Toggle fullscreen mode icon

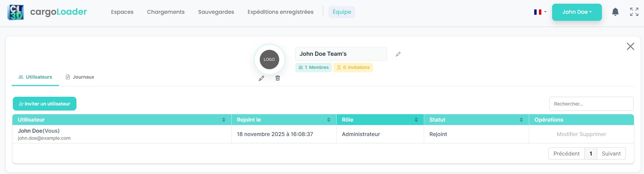(634, 12)
